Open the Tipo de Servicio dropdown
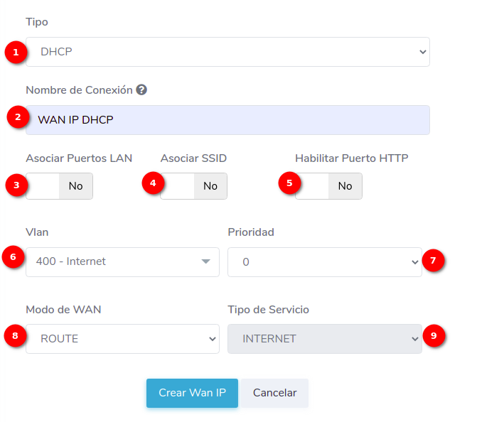This screenshot has height=422, width=504. [324, 339]
